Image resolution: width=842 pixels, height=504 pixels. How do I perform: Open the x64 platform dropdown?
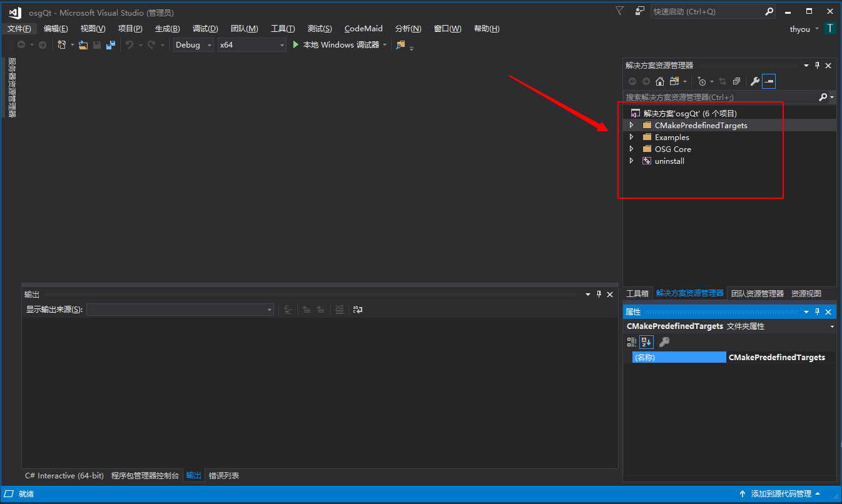[x=251, y=45]
